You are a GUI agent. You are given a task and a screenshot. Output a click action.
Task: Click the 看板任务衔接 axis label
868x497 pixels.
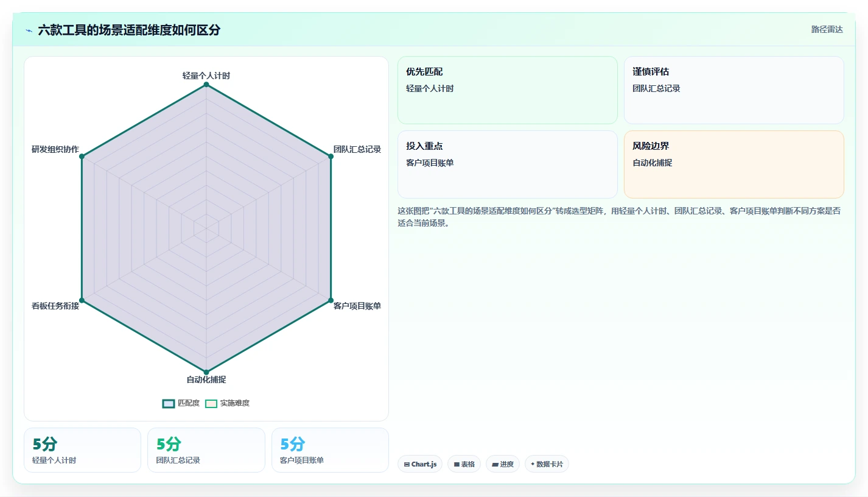[55, 306]
